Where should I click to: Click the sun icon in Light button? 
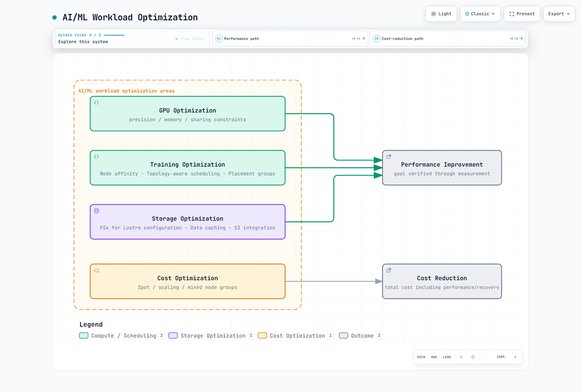[434, 14]
